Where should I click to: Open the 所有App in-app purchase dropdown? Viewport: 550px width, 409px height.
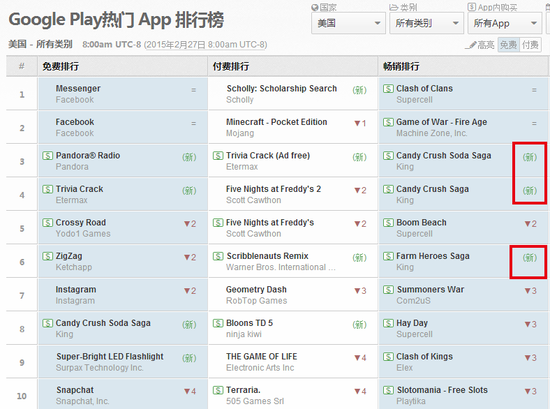(505, 24)
